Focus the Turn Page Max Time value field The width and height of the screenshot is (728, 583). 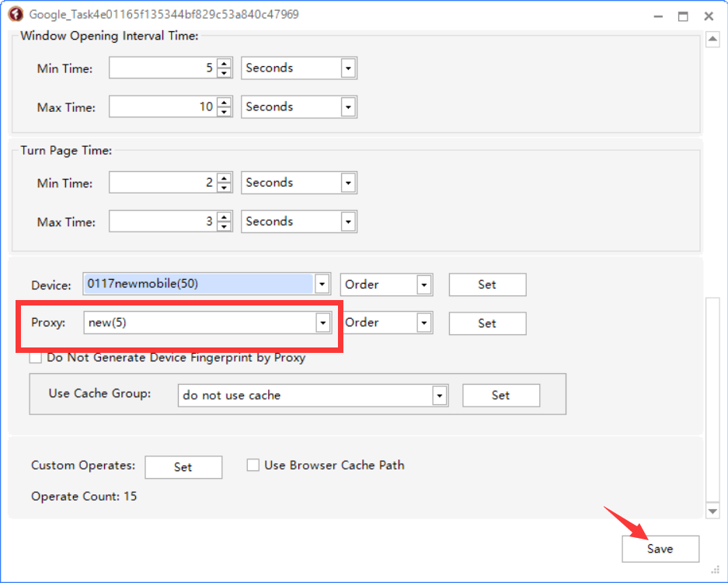[163, 222]
